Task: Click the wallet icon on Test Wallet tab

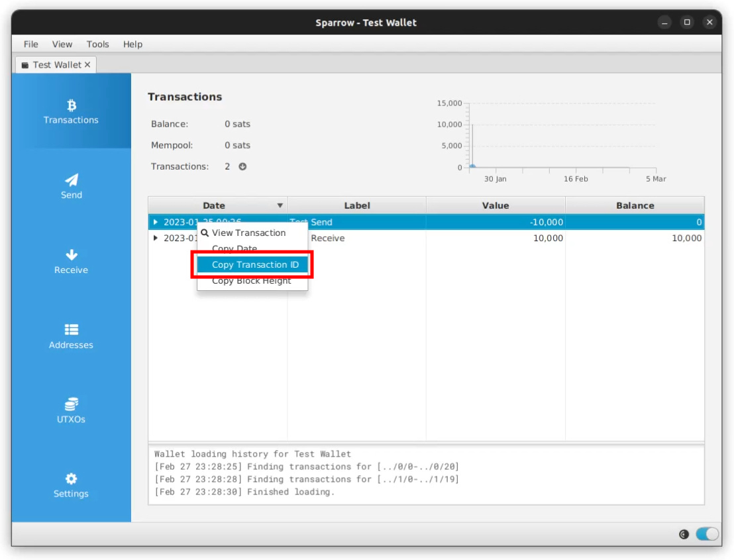Action: 25,65
